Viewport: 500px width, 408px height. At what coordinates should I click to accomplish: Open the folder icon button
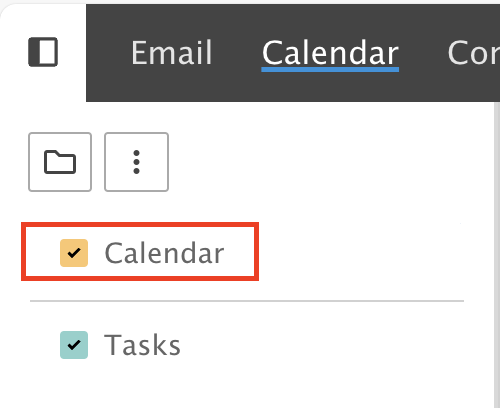point(60,162)
